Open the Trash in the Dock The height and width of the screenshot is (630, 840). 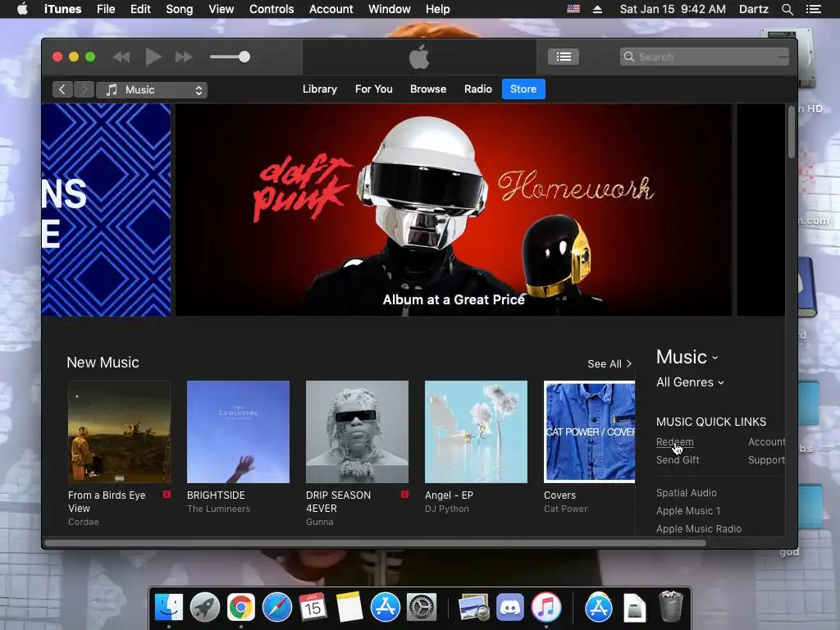(670, 606)
